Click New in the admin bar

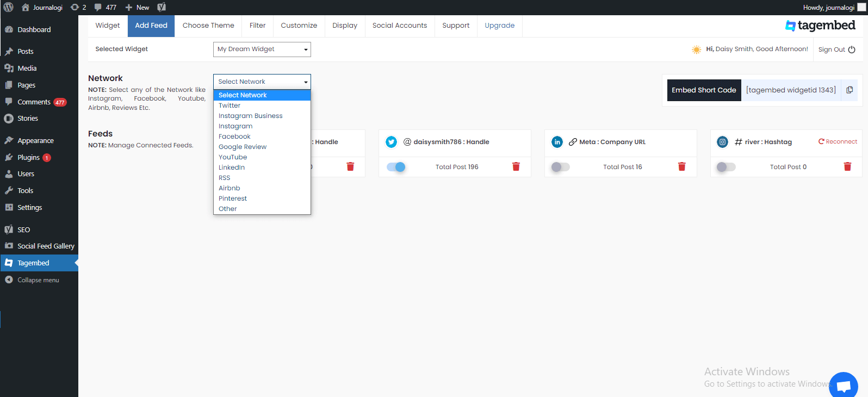click(137, 8)
